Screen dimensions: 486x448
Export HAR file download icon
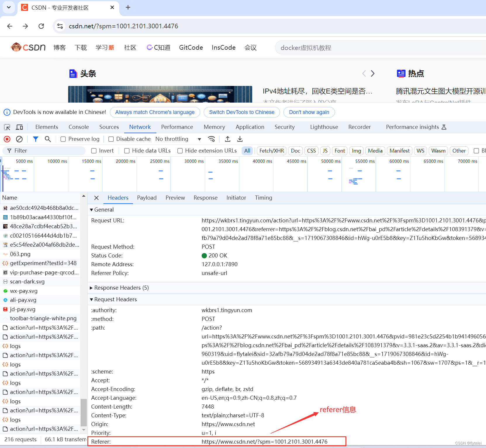(x=240, y=139)
